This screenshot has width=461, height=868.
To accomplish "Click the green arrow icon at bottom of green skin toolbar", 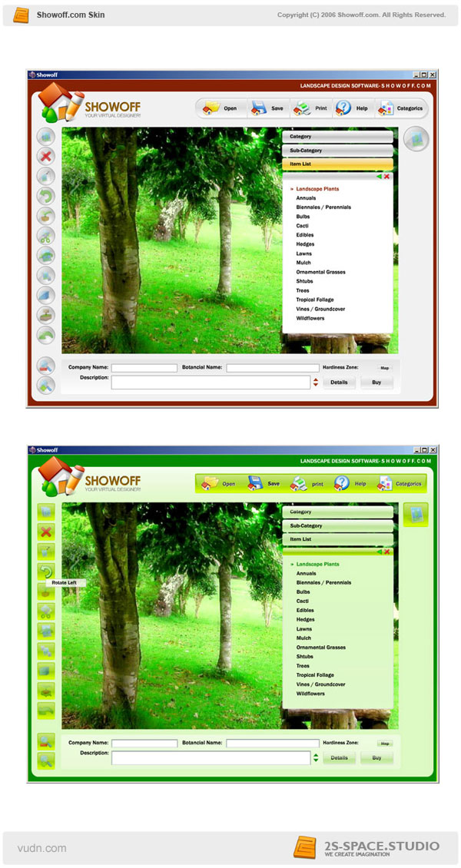I will pos(46,711).
